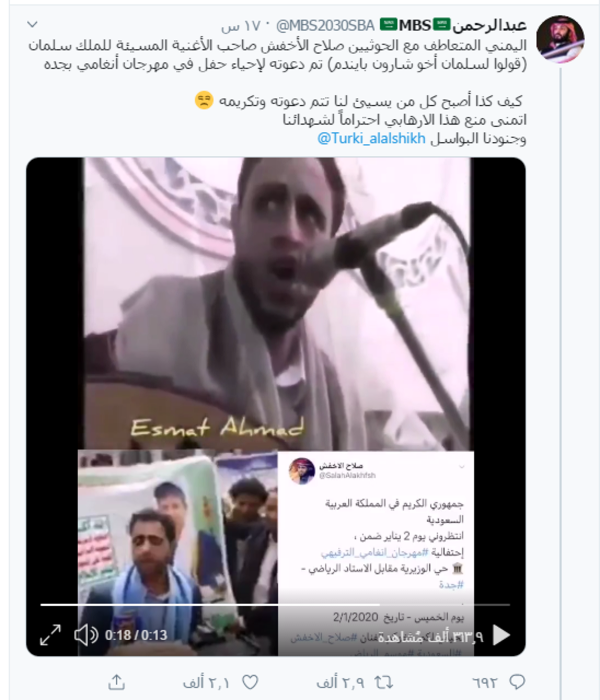Click the video frame of the singer
Screen dimensions: 600x700
coord(276,304)
